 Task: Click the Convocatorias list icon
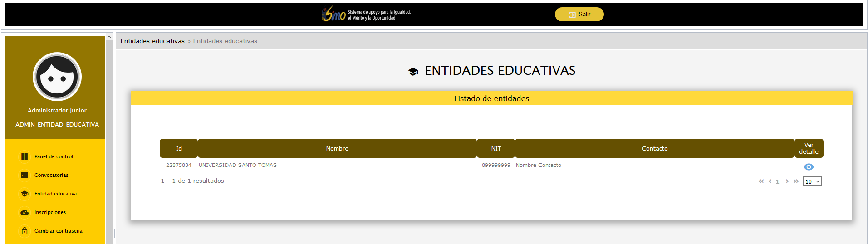coord(25,175)
